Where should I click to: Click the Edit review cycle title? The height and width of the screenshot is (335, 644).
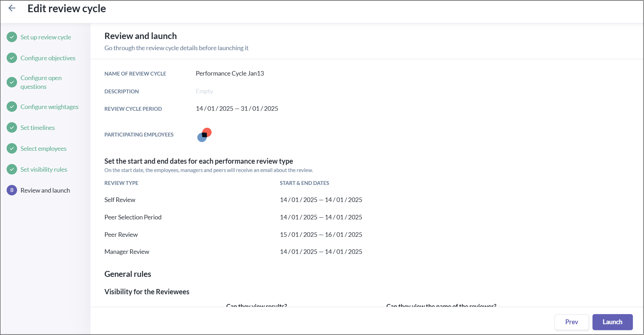point(67,8)
